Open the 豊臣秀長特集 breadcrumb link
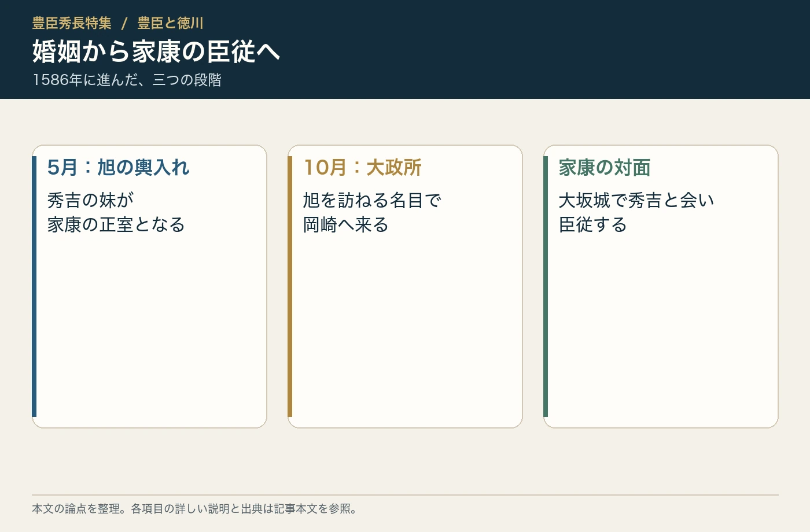Image resolution: width=810 pixels, height=532 pixels. tap(72, 23)
